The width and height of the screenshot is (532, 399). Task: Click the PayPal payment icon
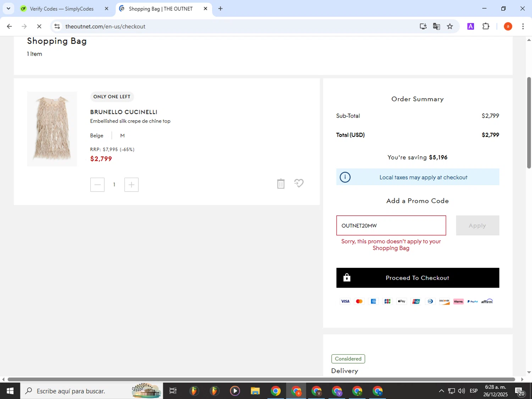point(472,301)
